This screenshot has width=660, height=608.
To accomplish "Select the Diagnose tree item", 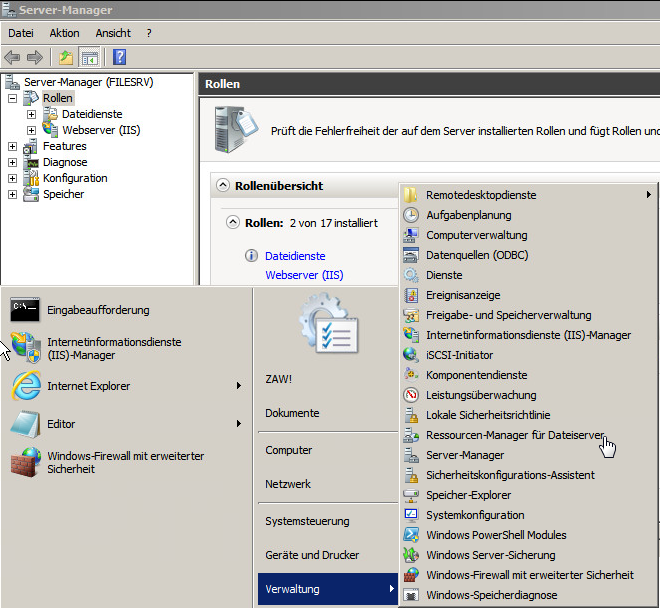I will point(64,162).
